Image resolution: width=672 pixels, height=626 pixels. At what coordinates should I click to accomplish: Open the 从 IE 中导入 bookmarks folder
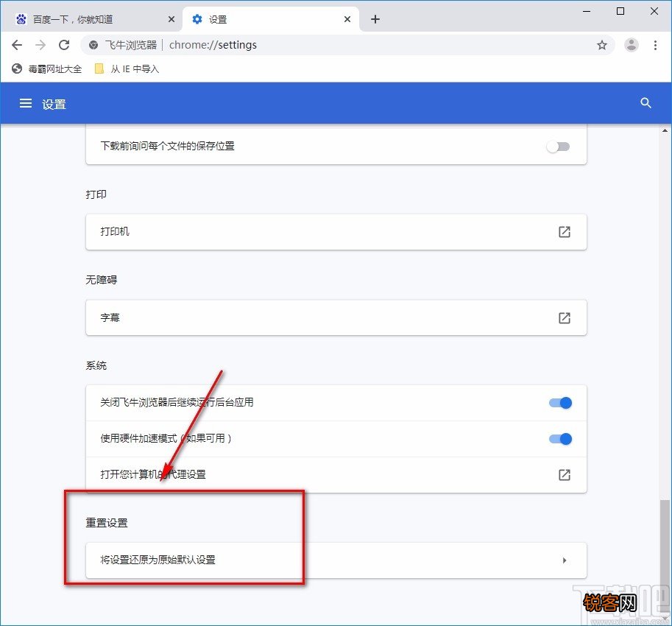pos(127,68)
